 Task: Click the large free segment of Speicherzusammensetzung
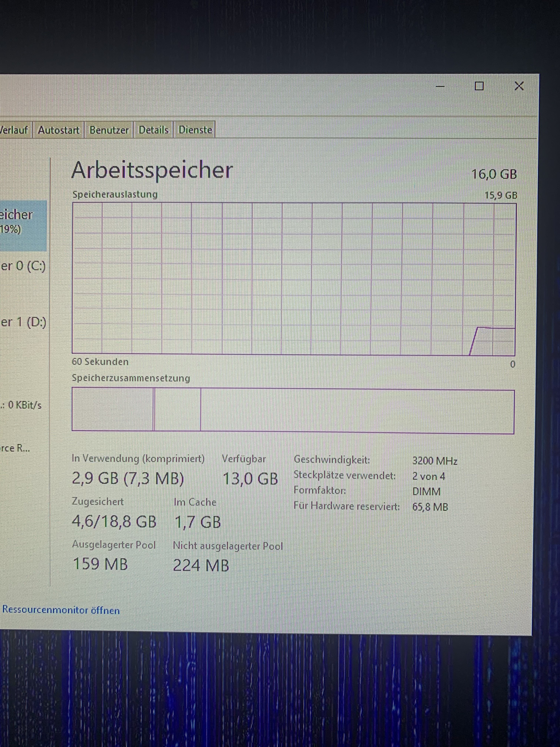(x=357, y=411)
